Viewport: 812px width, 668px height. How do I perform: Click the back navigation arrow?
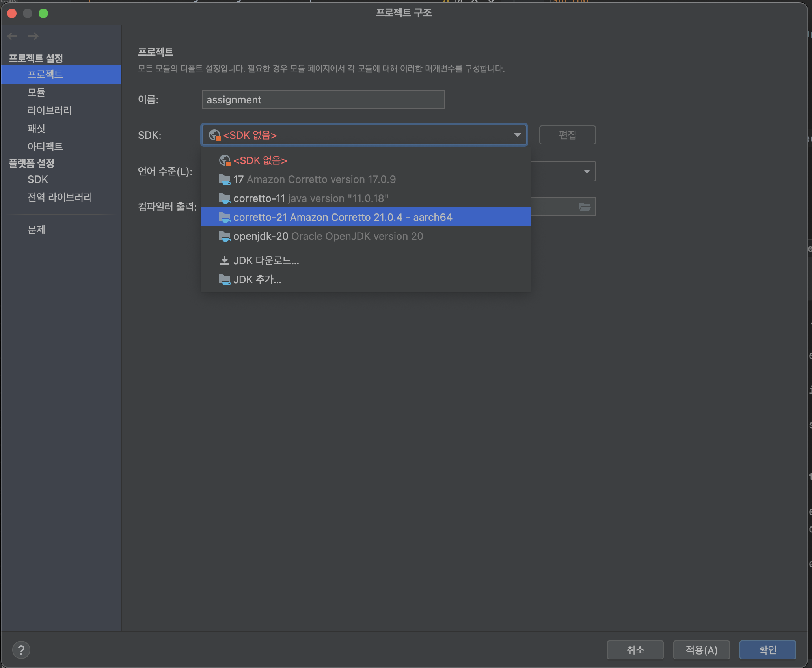[13, 36]
